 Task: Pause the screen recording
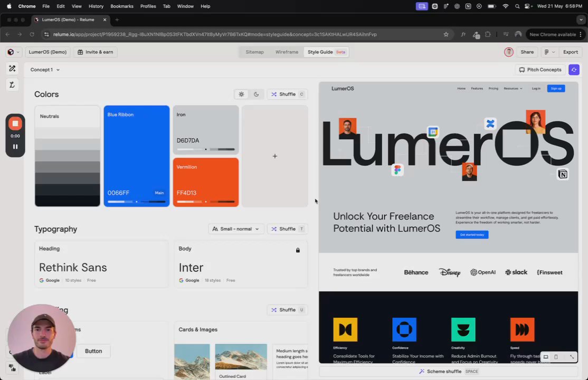click(x=15, y=147)
